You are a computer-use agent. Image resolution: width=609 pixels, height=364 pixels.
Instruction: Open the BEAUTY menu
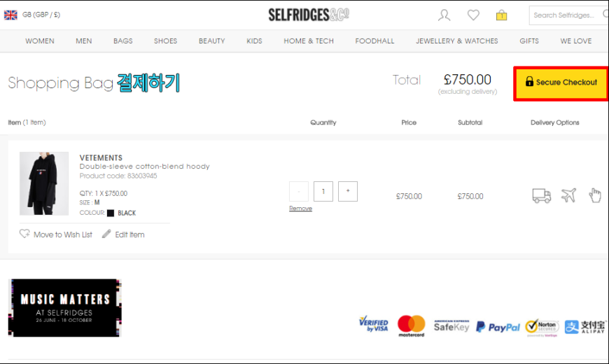click(x=212, y=41)
